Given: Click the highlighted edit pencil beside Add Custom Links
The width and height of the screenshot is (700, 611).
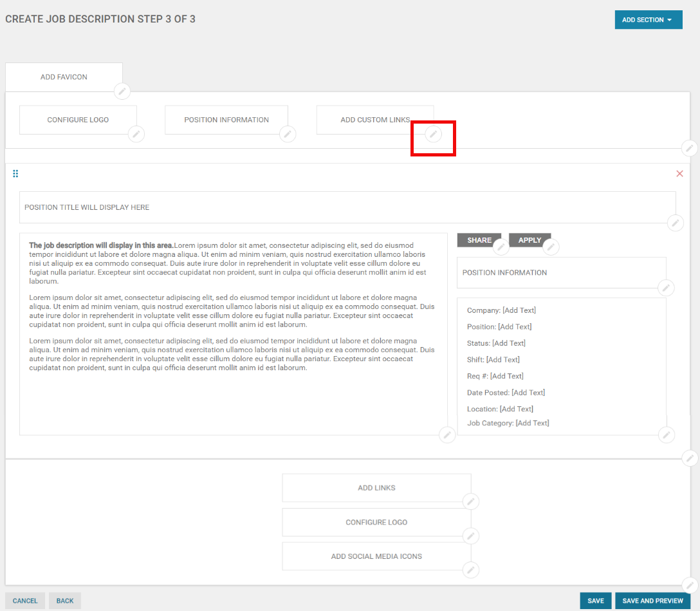Looking at the screenshot, I should 433,134.
